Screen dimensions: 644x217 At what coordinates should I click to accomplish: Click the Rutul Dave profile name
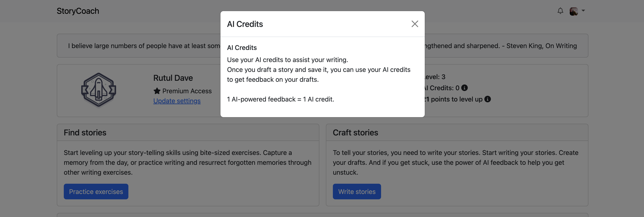pyautogui.click(x=173, y=78)
